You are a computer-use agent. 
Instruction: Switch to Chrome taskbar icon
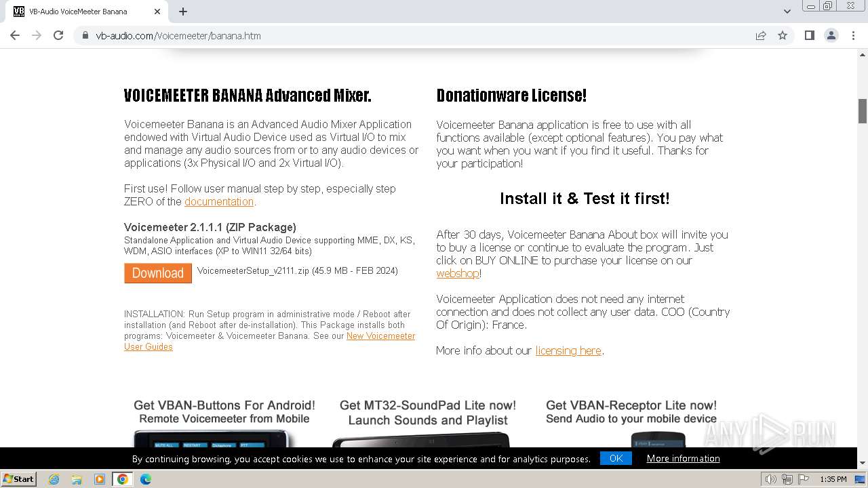[123, 479]
